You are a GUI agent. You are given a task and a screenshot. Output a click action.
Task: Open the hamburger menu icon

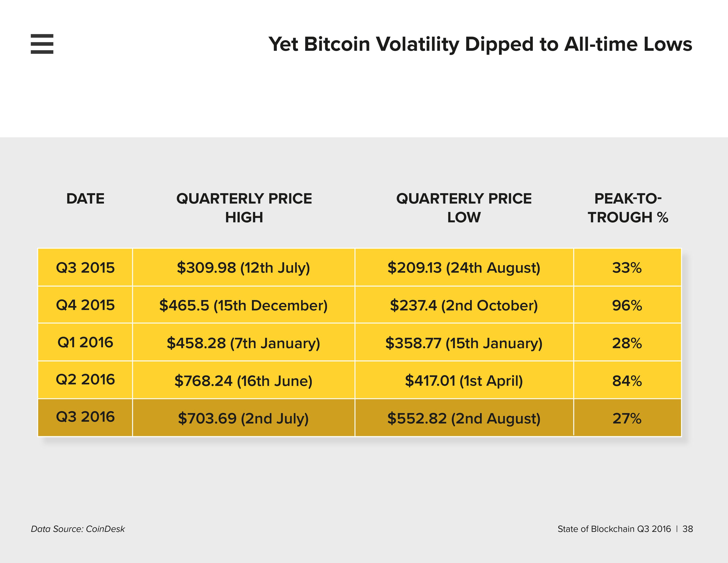click(x=42, y=44)
